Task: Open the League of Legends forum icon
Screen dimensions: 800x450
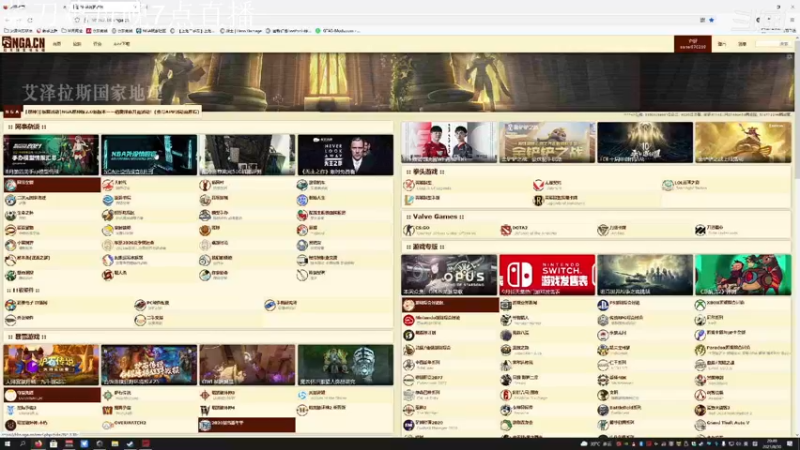Action: click(x=408, y=185)
